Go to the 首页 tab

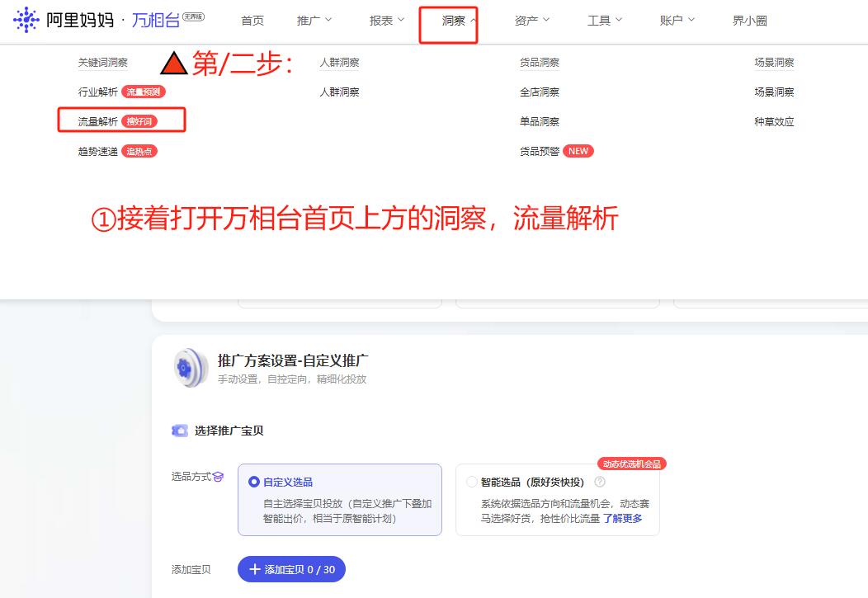point(252,21)
